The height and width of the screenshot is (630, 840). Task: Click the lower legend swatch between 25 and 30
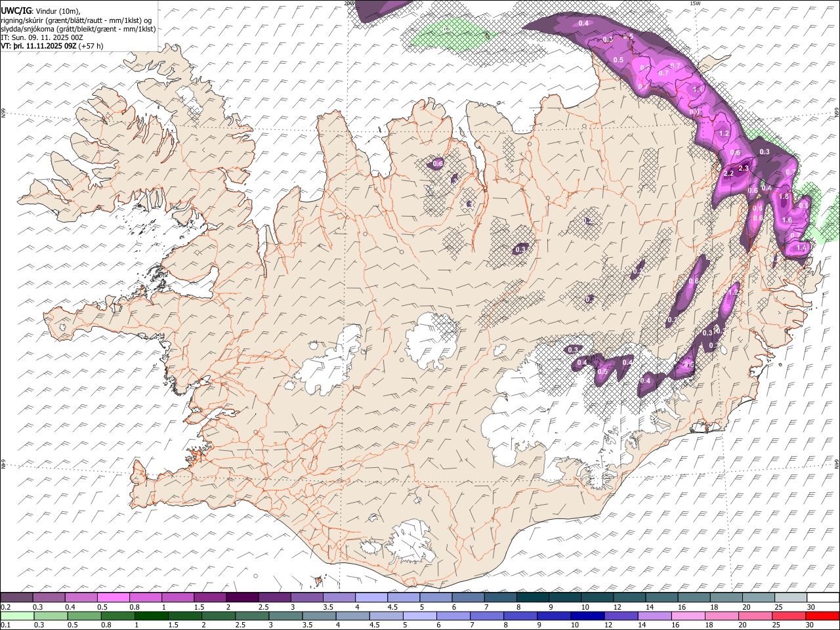[788, 616]
